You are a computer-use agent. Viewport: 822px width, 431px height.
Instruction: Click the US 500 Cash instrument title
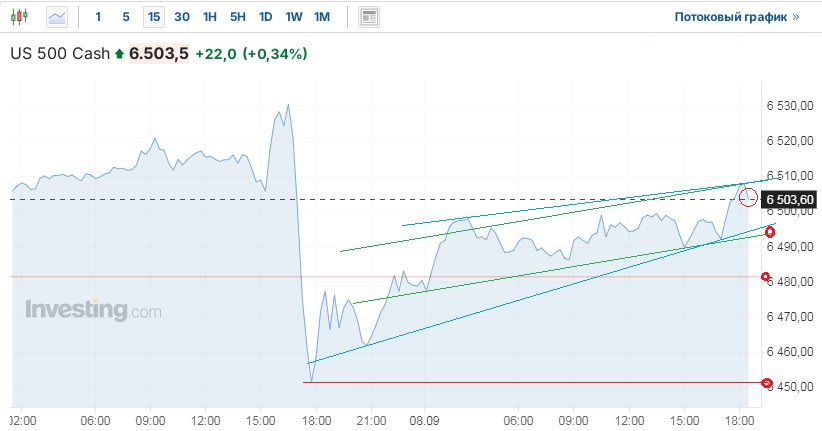pyautogui.click(x=59, y=53)
